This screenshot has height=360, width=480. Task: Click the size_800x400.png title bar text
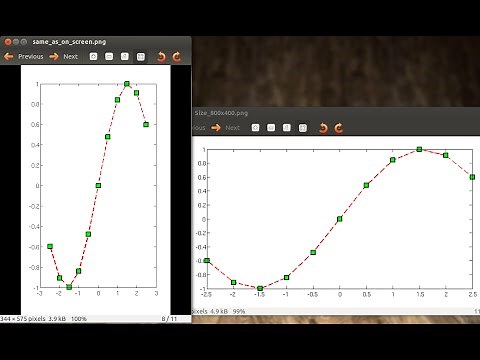coord(221,113)
